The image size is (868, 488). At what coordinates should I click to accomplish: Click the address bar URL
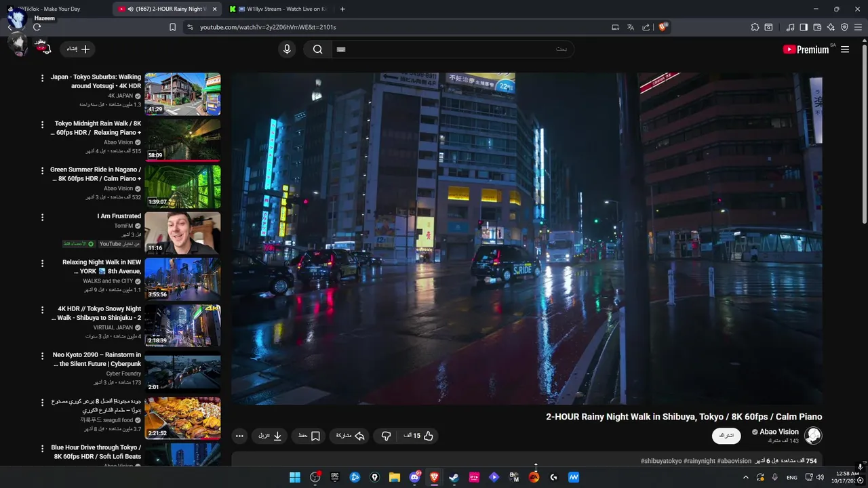tap(268, 27)
